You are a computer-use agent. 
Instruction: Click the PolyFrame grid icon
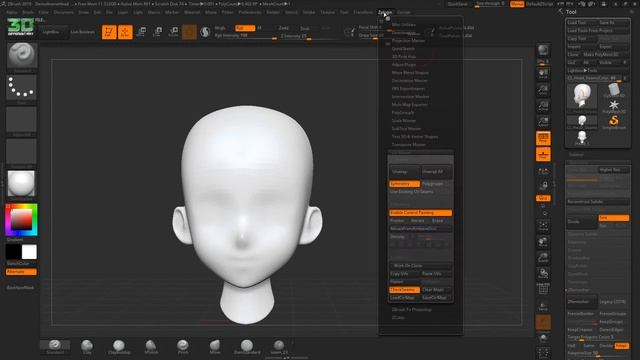[543, 289]
